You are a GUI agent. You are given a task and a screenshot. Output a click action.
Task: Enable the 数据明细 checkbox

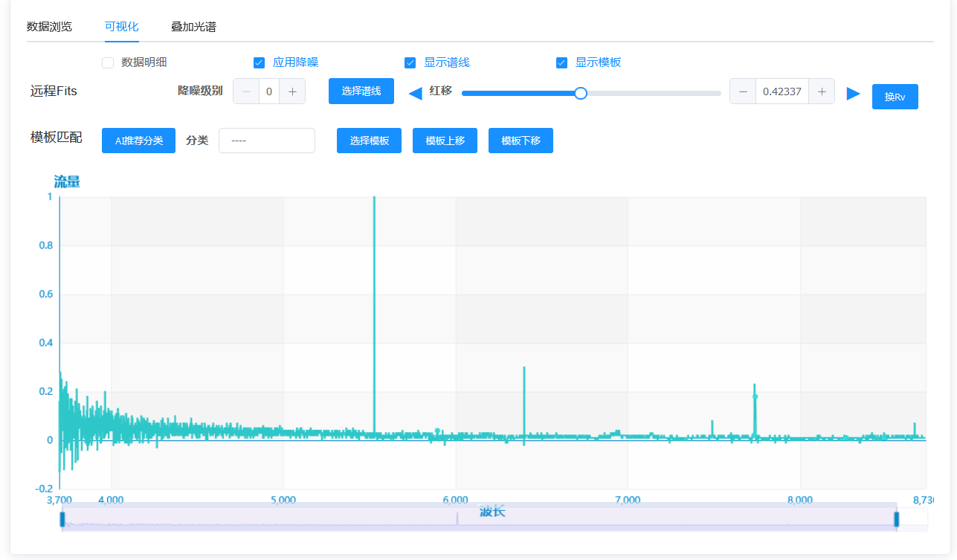pyautogui.click(x=108, y=62)
